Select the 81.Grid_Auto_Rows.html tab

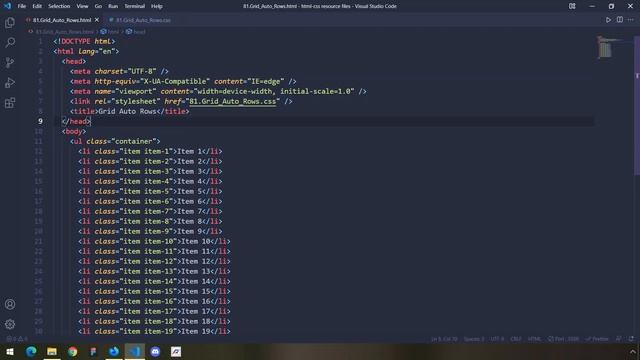pyautogui.click(x=62, y=20)
